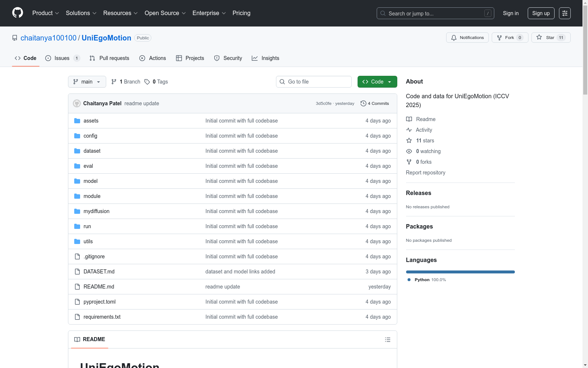Go to the Security tab
The width and height of the screenshot is (588, 368).
point(228,58)
